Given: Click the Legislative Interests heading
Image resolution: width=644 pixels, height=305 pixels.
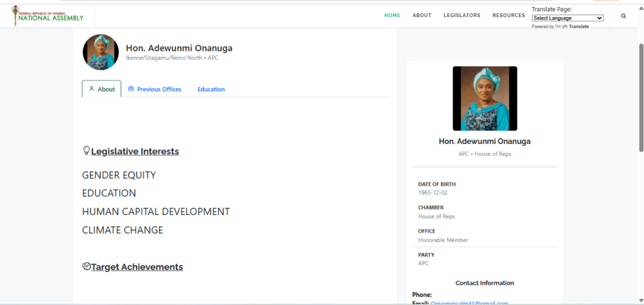Looking at the screenshot, I should (x=135, y=152).
